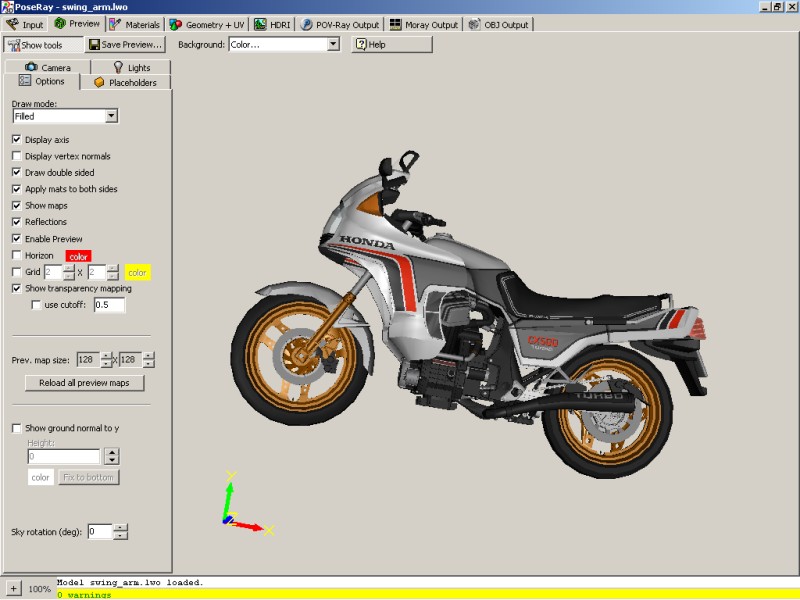The width and height of the screenshot is (800, 600).
Task: Enable Display vertex normals
Action: [17, 156]
